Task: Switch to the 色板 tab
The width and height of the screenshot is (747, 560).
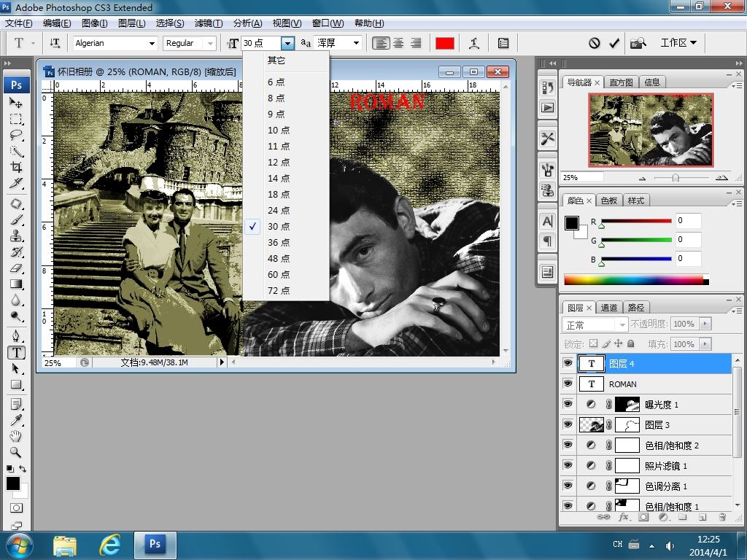Action: [x=609, y=201]
